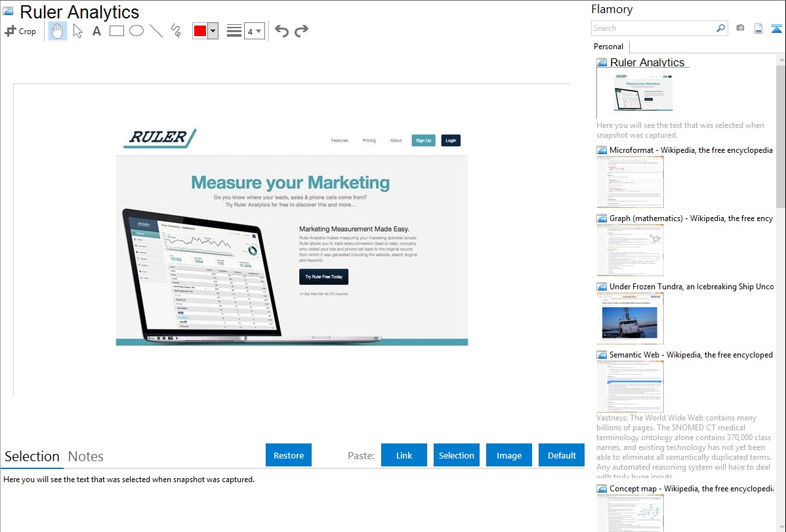This screenshot has height=532, width=786.
Task: Click the Default paste button
Action: (562, 455)
